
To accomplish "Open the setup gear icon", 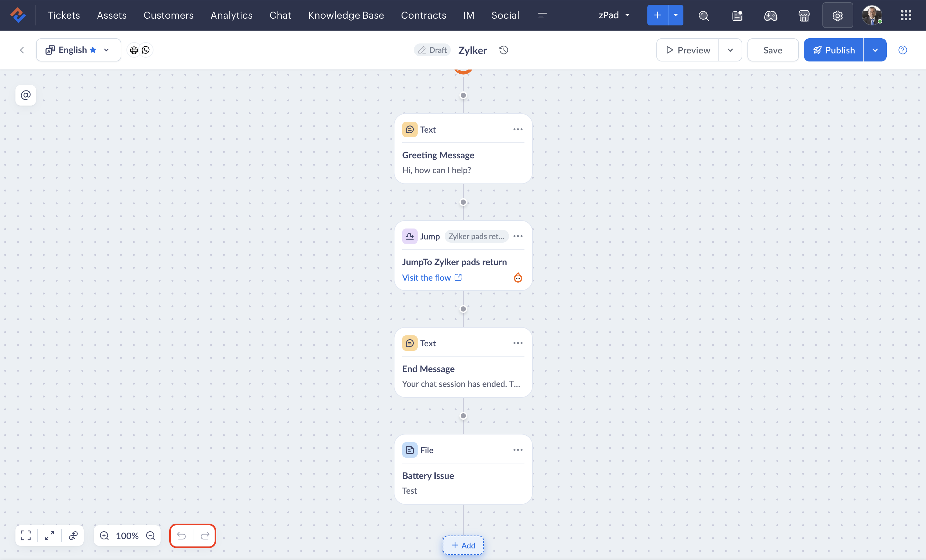I will (x=837, y=15).
